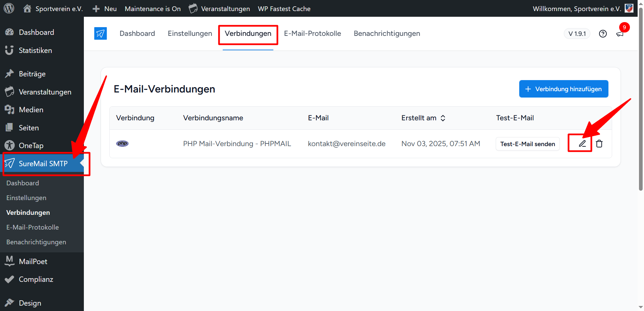Screen dimensions: 644x311
Task: Click the E-Mail-Verbindungen heading
Action: point(164,89)
